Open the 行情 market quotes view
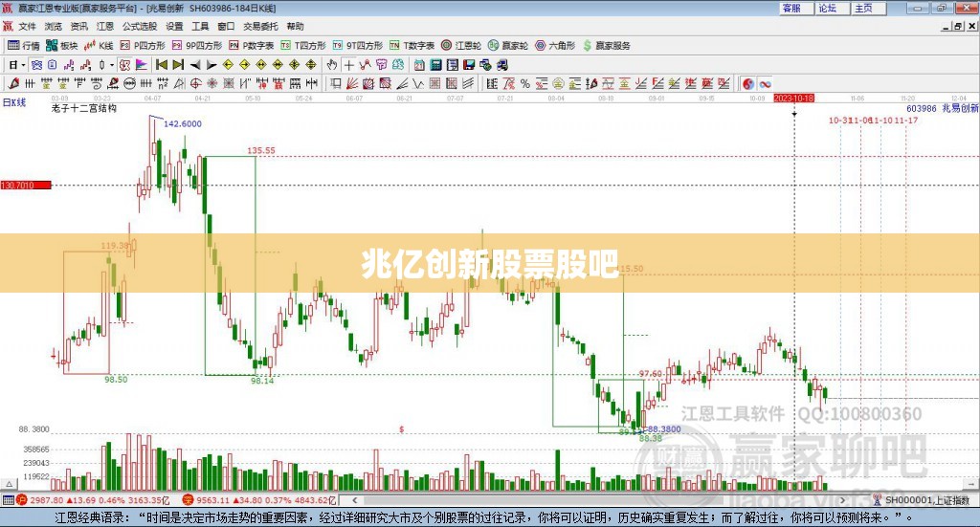 point(24,46)
